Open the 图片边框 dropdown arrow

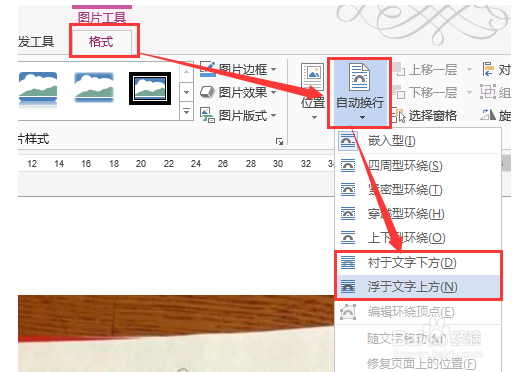[x=274, y=70]
